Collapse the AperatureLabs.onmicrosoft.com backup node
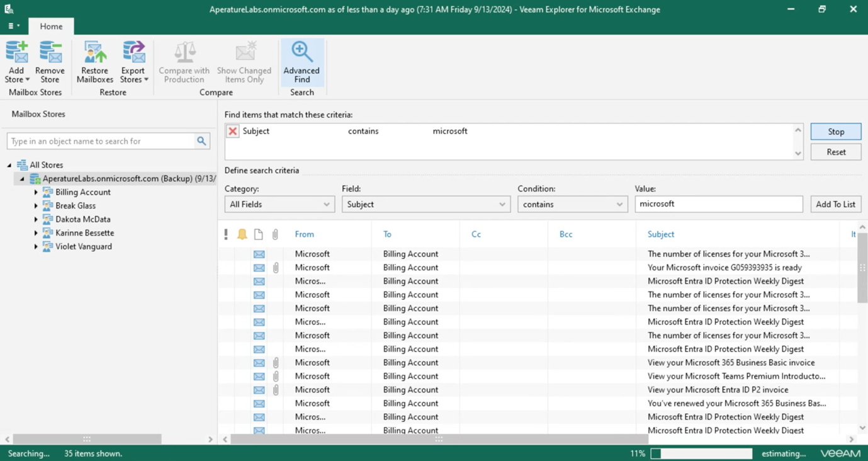 (x=22, y=179)
